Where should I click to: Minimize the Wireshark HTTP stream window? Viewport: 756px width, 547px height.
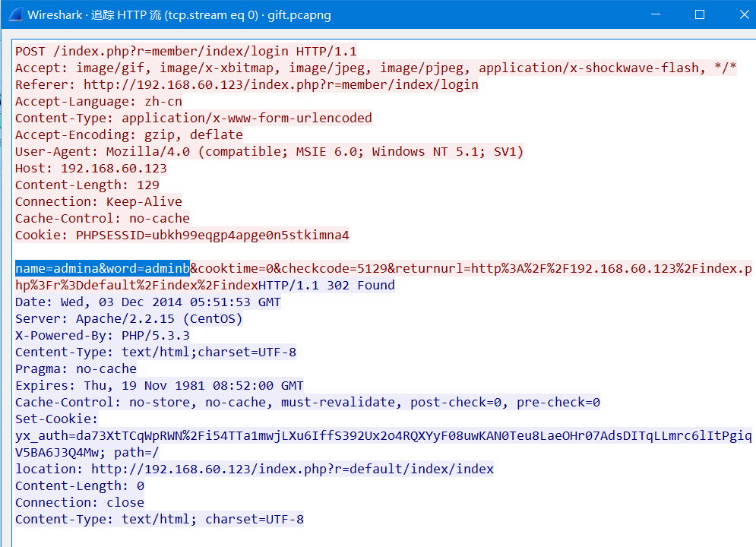[656, 14]
